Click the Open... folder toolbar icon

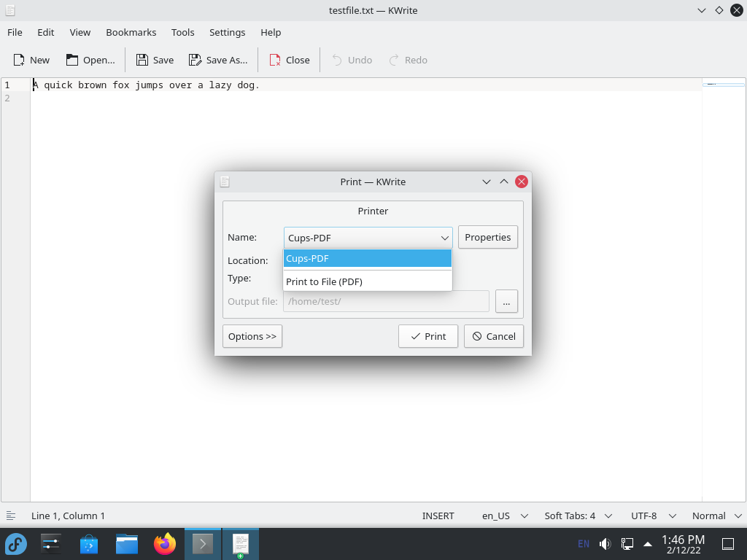coord(72,60)
